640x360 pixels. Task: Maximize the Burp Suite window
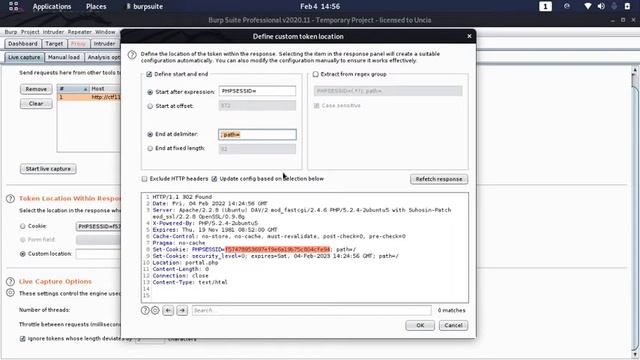pos(623,20)
